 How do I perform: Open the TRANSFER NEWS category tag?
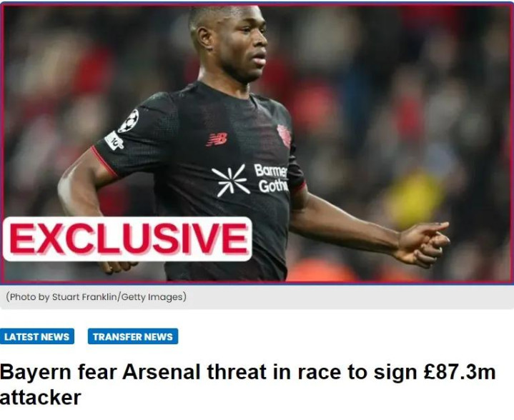tap(133, 336)
